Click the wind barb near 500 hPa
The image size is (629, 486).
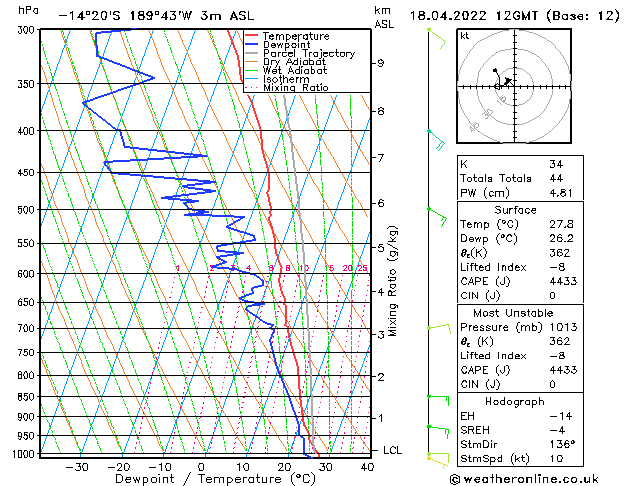click(x=437, y=213)
